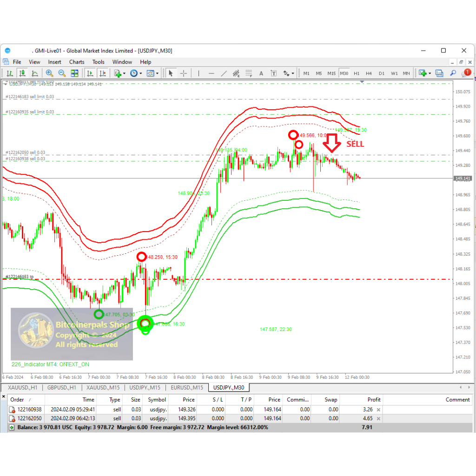Open the search magnifier in toolbar

[453, 73]
